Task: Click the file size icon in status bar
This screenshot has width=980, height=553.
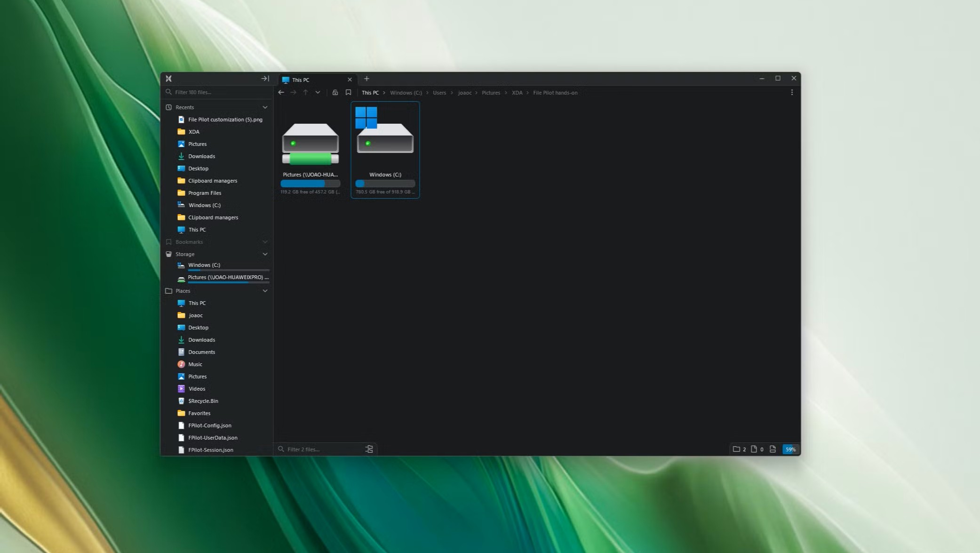Action: (773, 449)
